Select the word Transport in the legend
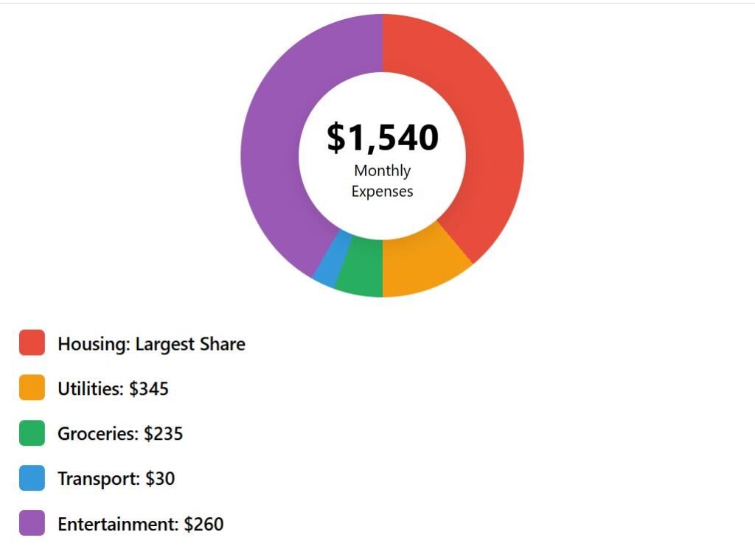This screenshot has height=560, width=755. pos(98,479)
